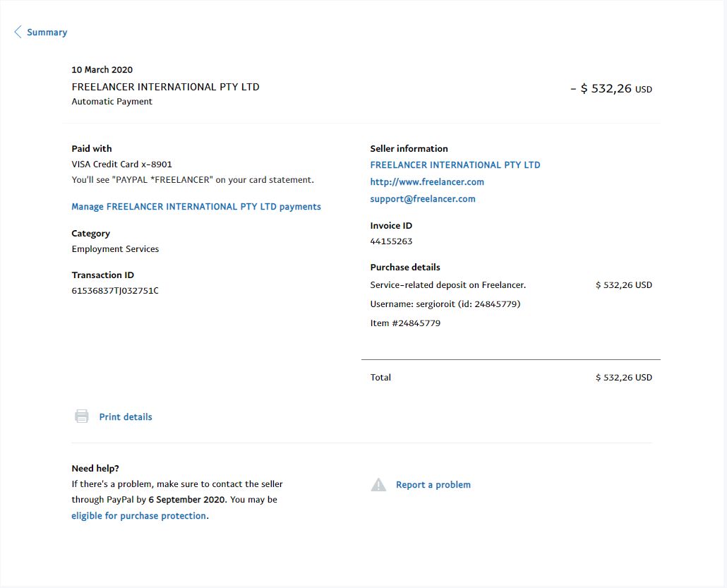
Task: Click the date 10 March 2020
Action: click(102, 70)
